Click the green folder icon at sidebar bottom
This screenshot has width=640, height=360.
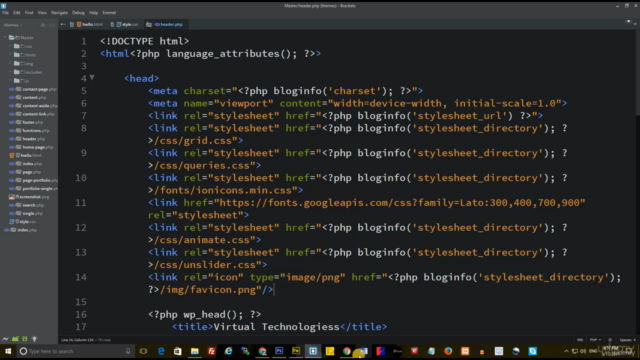click(x=15, y=339)
